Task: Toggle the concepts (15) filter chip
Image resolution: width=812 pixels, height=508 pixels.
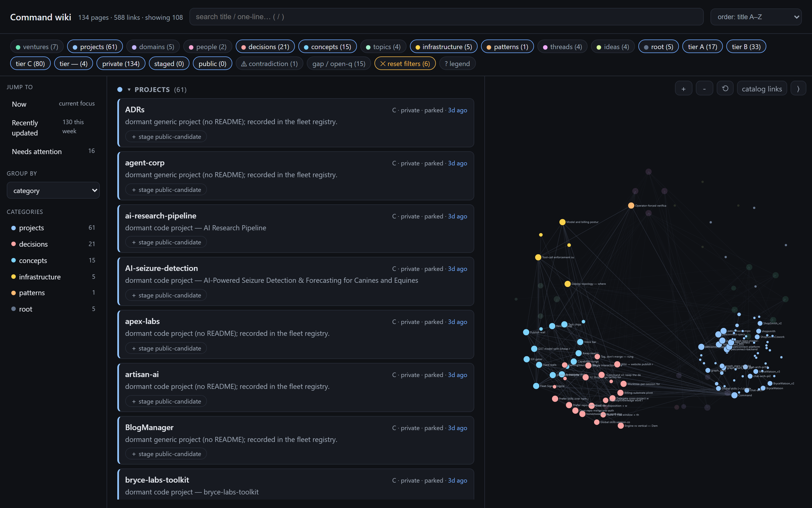Action: click(x=328, y=47)
